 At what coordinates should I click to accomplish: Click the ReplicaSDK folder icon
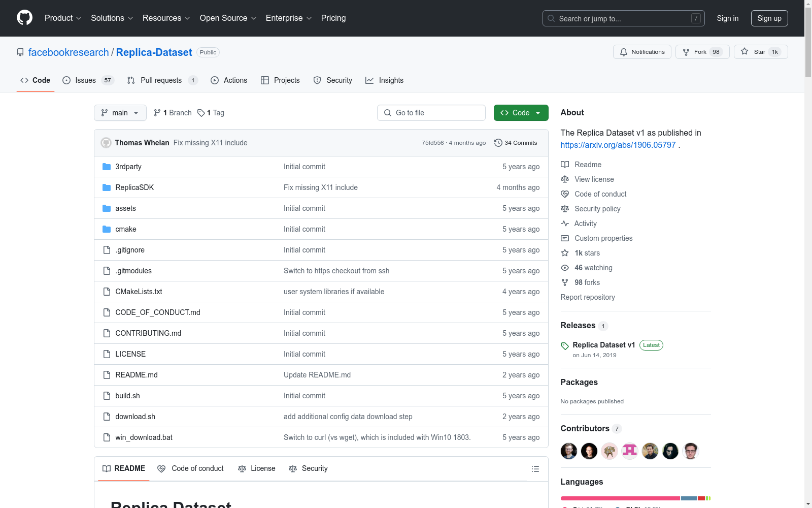(x=107, y=187)
